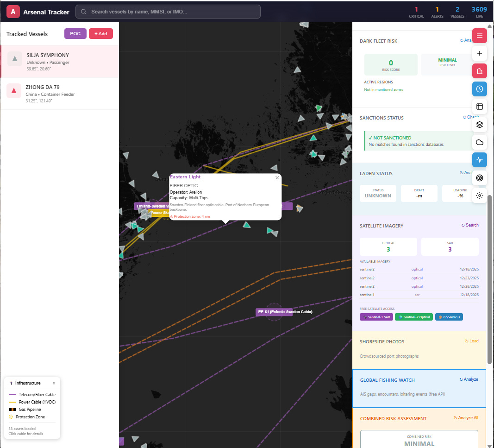
Task: Click the DRAFT value card
Action: 419,193
